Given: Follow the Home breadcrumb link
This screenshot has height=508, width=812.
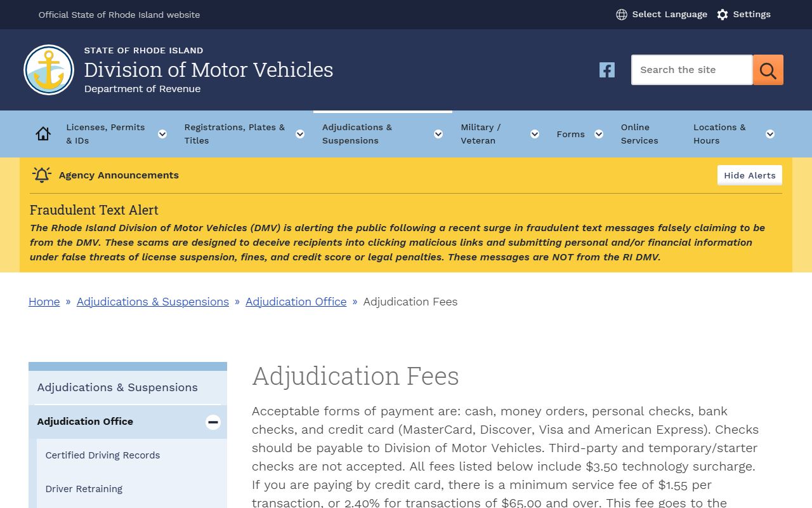Looking at the screenshot, I should [44, 302].
